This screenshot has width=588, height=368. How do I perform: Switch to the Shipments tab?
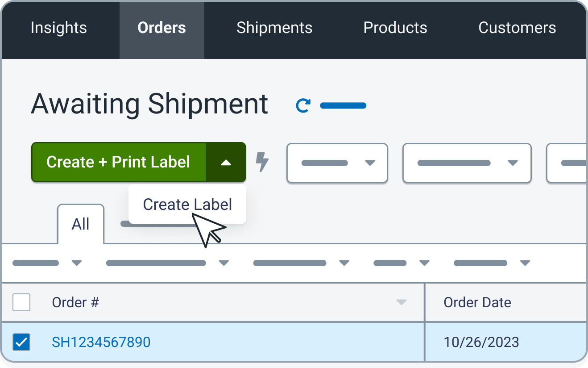point(274,28)
